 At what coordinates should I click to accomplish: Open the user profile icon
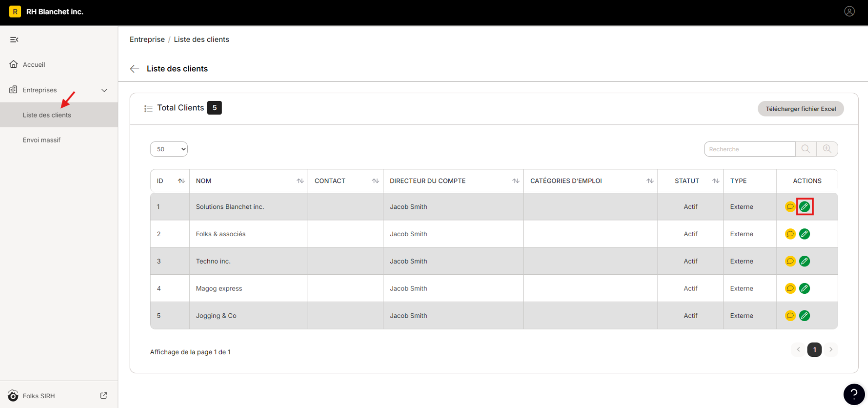(x=849, y=12)
